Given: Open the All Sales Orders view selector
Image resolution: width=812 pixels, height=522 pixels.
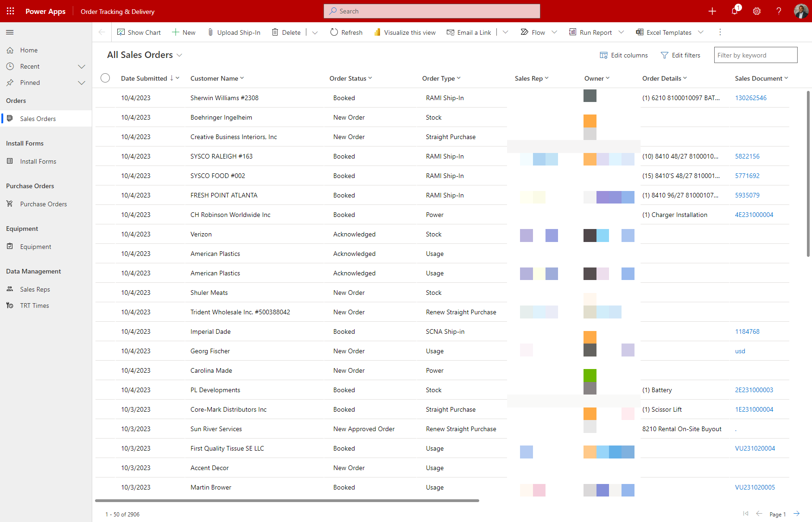Looking at the screenshot, I should tap(145, 55).
